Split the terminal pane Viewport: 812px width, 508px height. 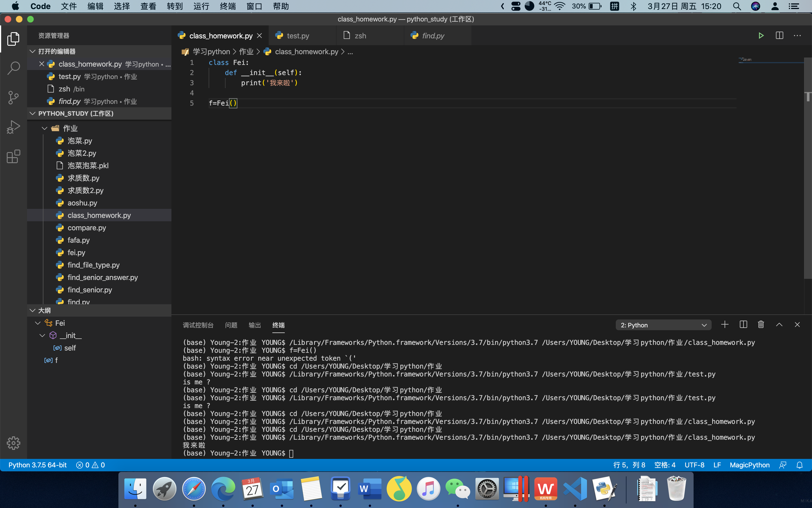tap(743, 325)
